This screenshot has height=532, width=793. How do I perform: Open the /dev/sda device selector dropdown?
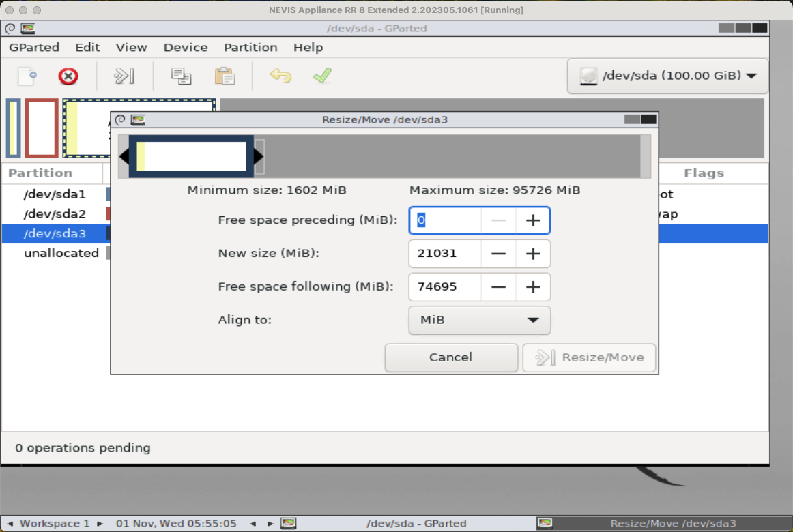tap(667, 76)
